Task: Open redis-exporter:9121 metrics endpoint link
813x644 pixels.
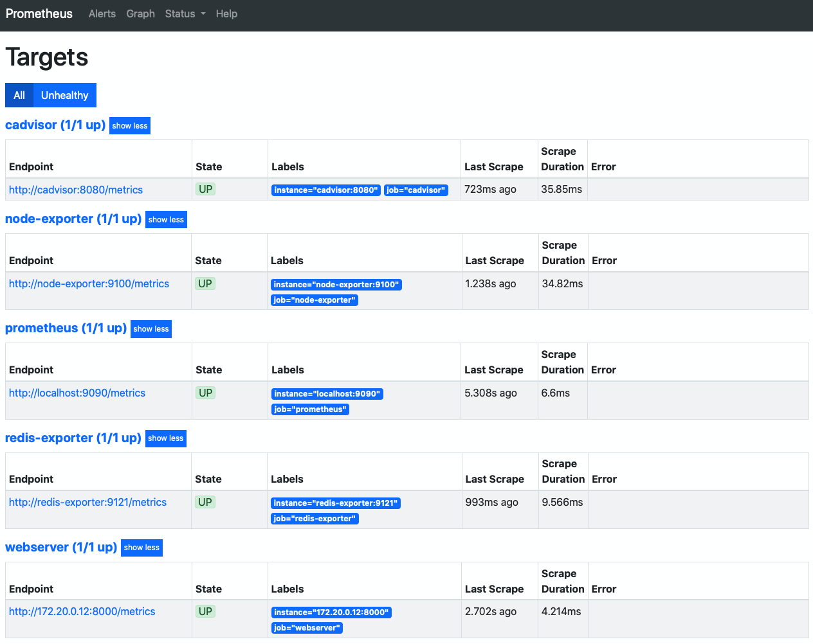Action: click(x=87, y=502)
